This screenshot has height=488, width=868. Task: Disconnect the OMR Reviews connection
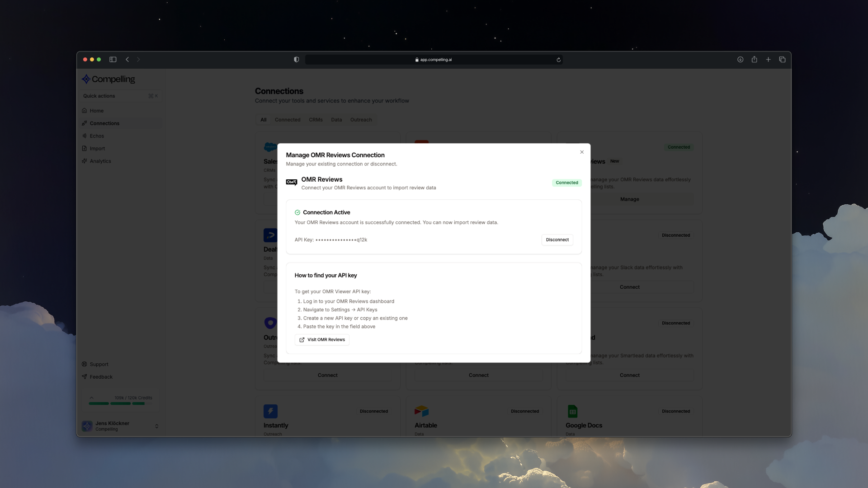[557, 239]
